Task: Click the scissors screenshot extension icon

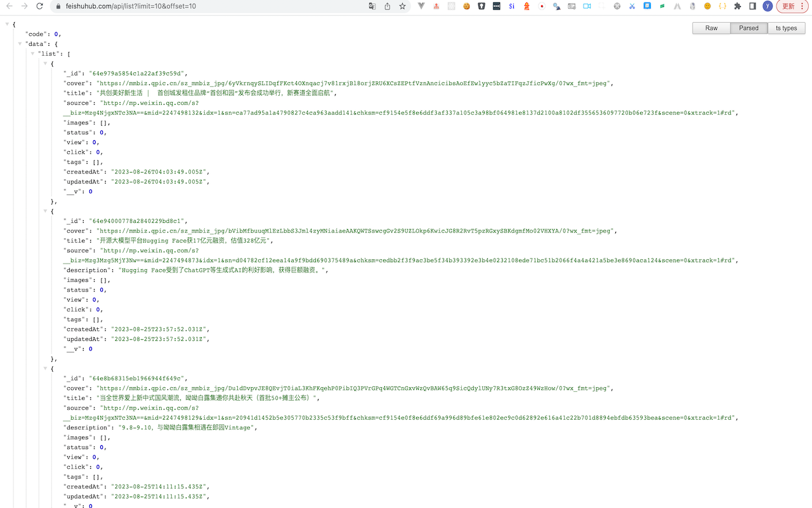Action: click(x=632, y=6)
